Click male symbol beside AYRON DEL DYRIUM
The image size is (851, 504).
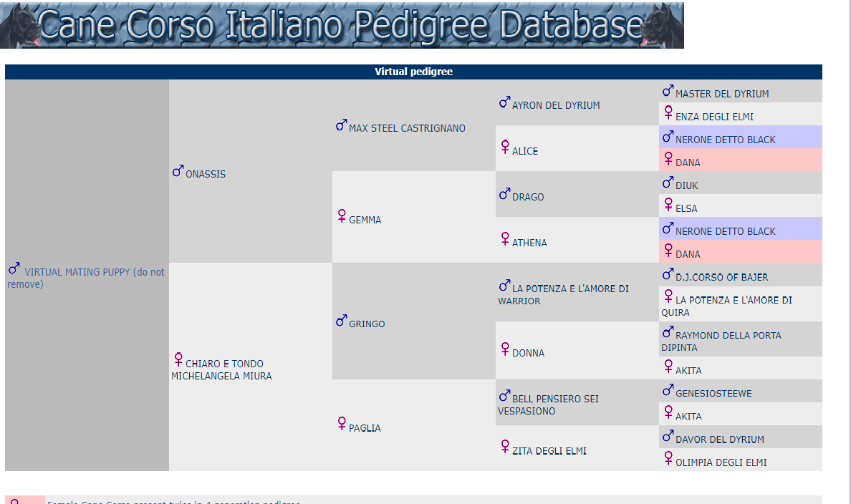pos(505,102)
